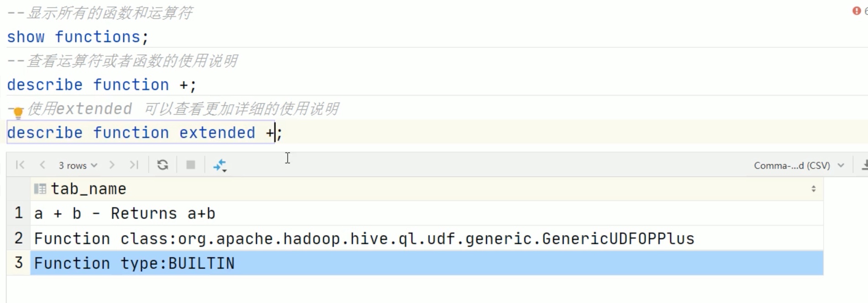Go to first page of results
The image size is (868, 303).
point(20,165)
